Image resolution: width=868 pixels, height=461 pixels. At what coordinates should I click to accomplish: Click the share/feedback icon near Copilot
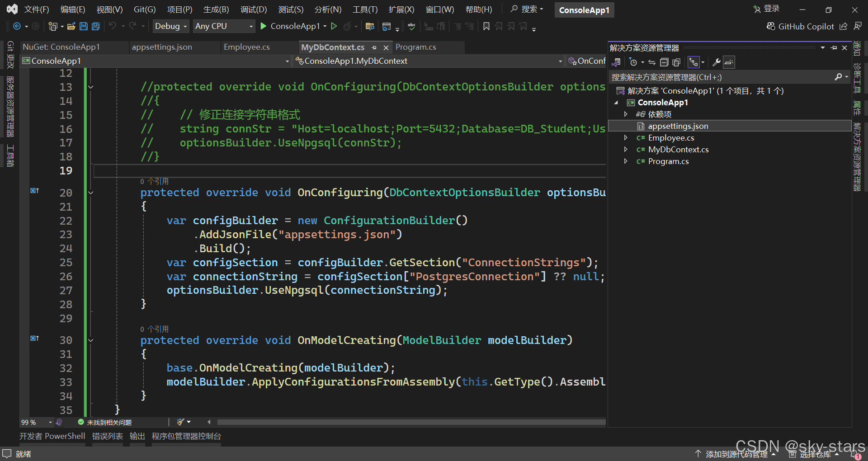click(843, 26)
